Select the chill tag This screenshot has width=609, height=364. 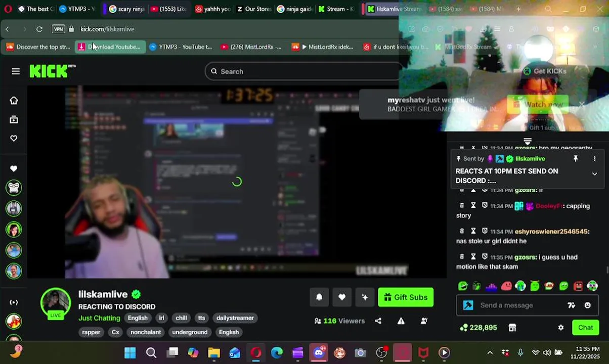point(181,318)
